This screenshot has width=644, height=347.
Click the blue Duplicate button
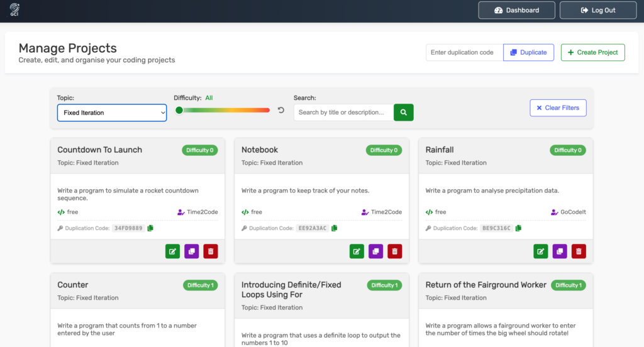(528, 52)
